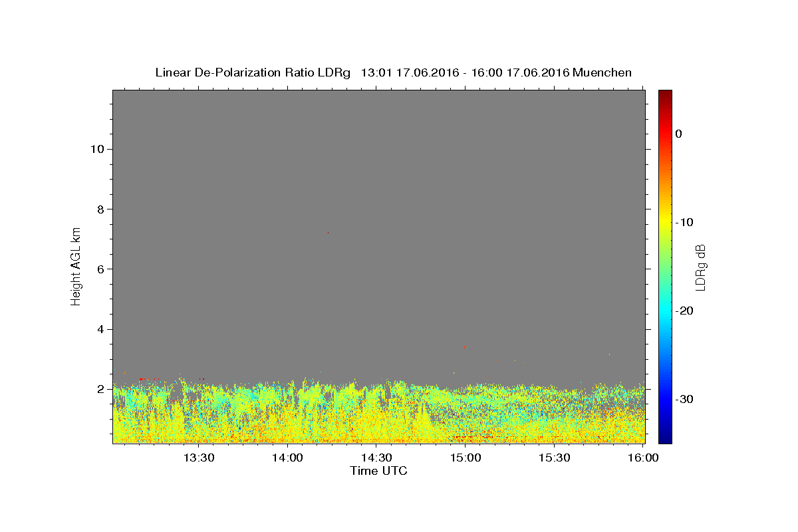The height and width of the screenshot is (532, 798).
Task: Click the LDRg dB colorbar title
Action: (x=700, y=267)
